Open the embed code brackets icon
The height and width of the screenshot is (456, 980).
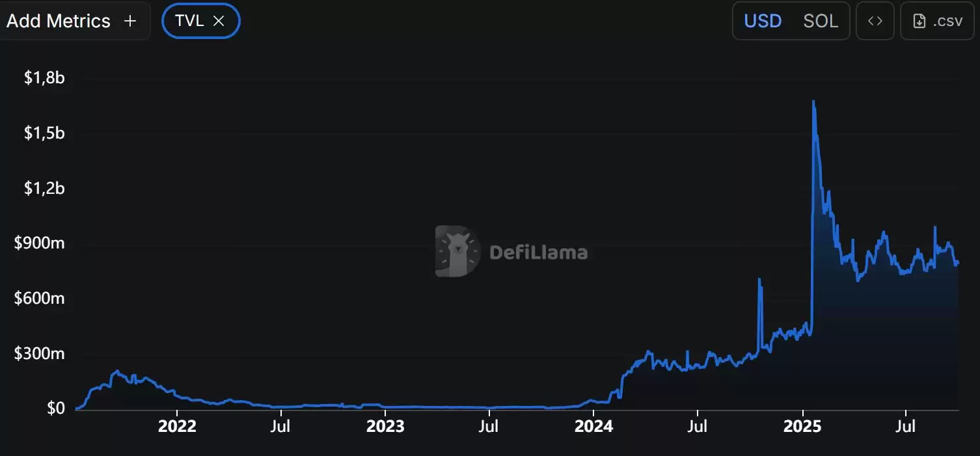(x=875, y=21)
